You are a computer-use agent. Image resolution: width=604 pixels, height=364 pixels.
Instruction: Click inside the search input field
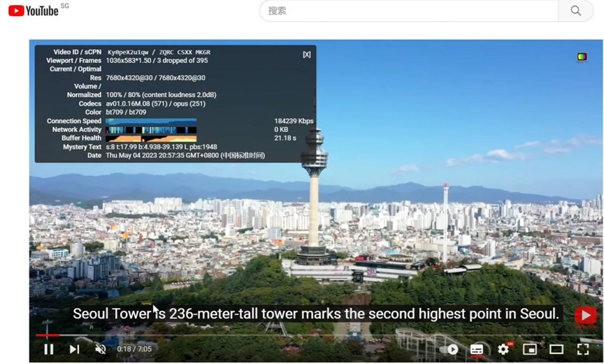click(409, 10)
